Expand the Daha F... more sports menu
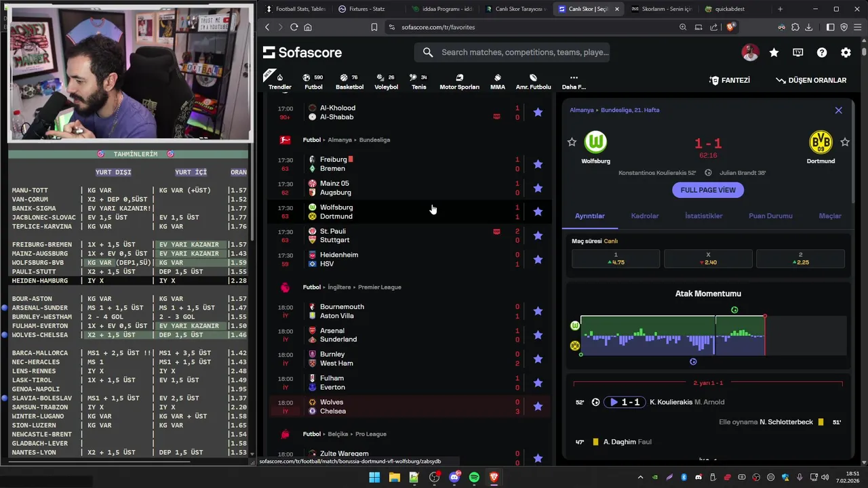868x488 pixels. coord(574,82)
